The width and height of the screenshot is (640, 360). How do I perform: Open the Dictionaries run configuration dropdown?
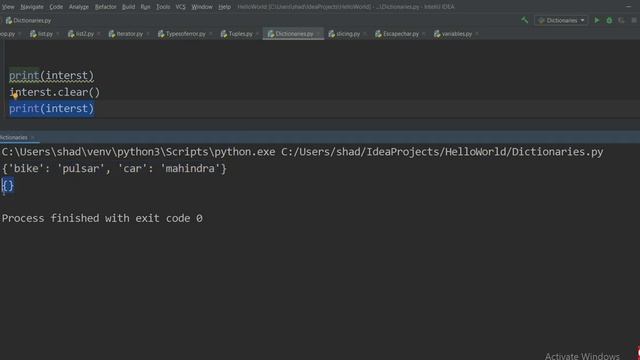point(561,20)
